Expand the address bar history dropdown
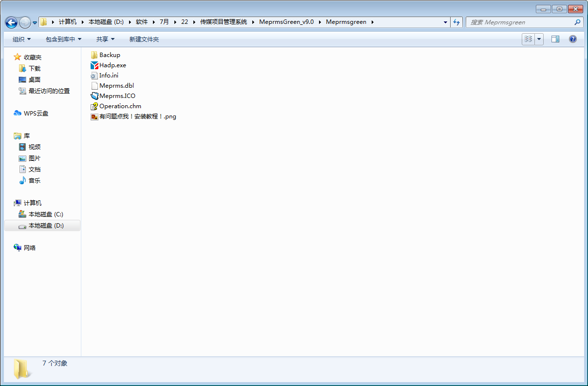The height and width of the screenshot is (386, 588). coord(446,22)
